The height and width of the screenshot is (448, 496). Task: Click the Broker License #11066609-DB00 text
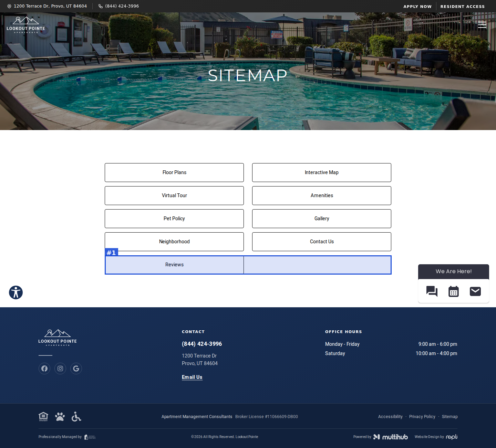coord(267,417)
